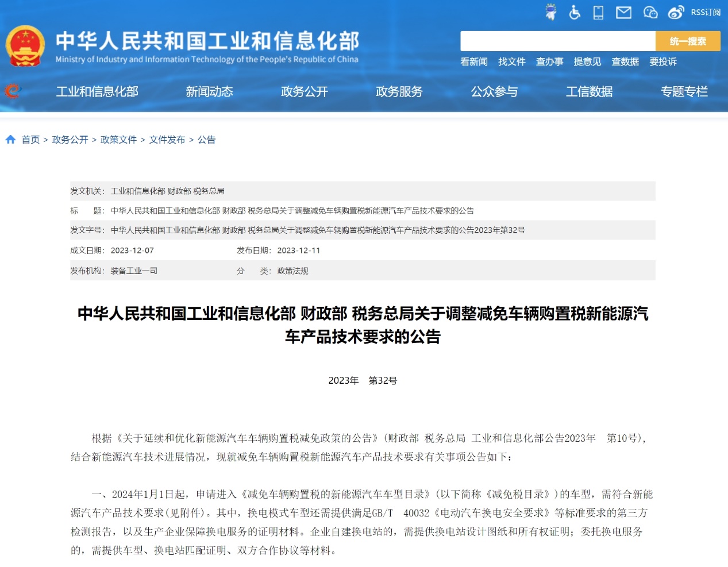Viewport: 728px width, 567px height.
Task: Select the 看新闻 quick link
Action: pyautogui.click(x=474, y=61)
